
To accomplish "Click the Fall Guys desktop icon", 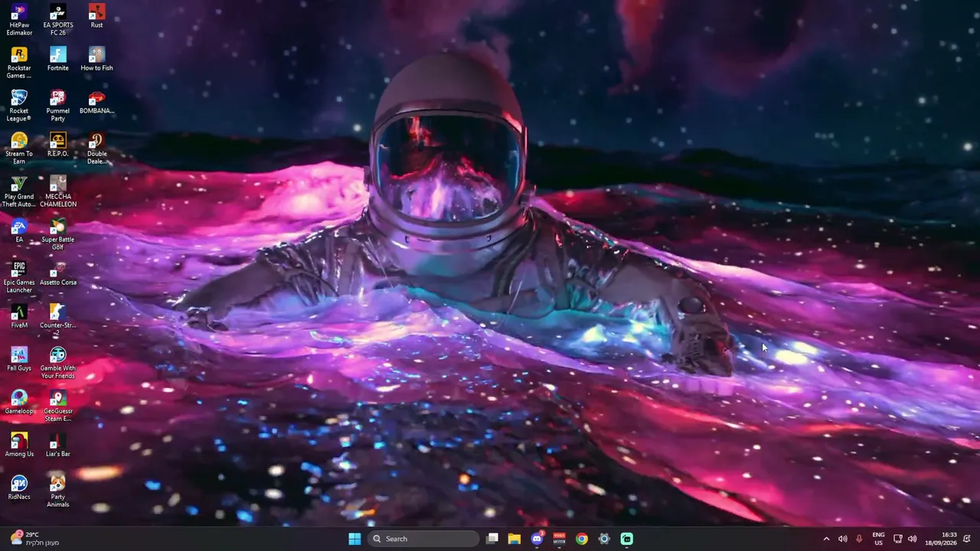I will 19,359.
